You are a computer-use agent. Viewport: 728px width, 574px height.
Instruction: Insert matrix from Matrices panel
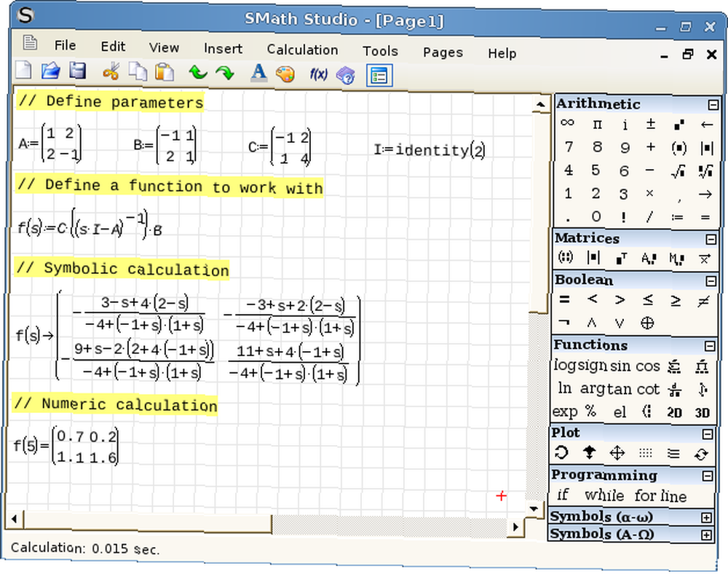(x=566, y=257)
